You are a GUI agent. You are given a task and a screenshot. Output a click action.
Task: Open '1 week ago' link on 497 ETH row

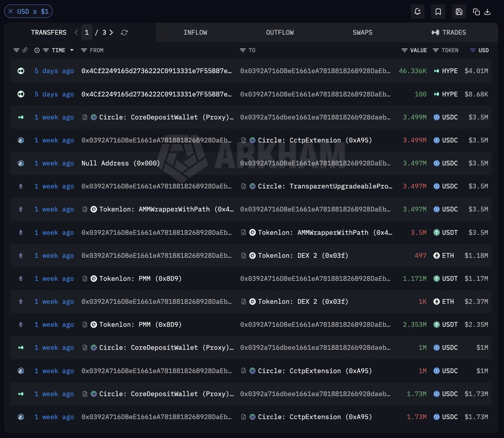point(54,256)
